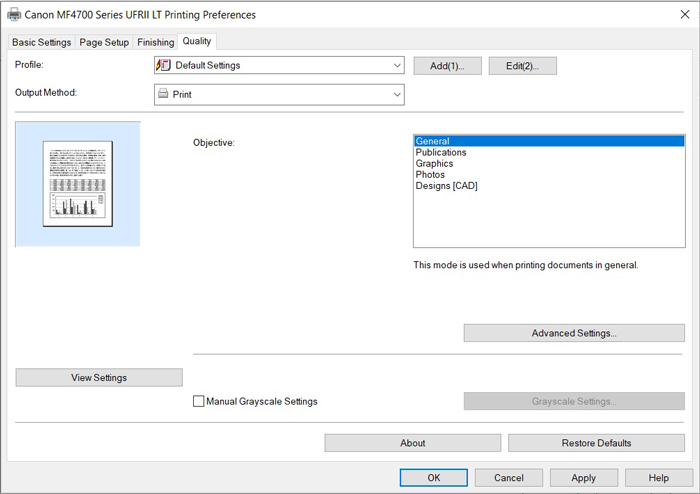Go to the Finishing tab

[x=155, y=42]
